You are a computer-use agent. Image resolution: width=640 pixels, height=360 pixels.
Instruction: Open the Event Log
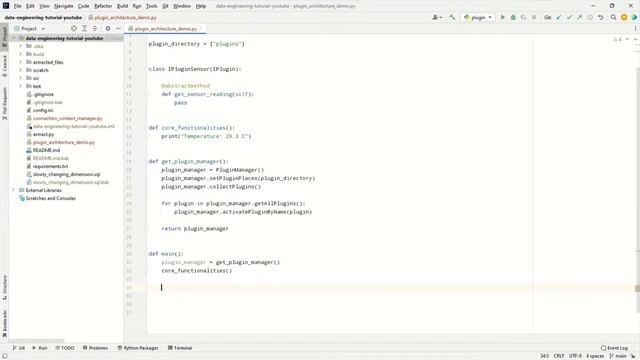614,348
